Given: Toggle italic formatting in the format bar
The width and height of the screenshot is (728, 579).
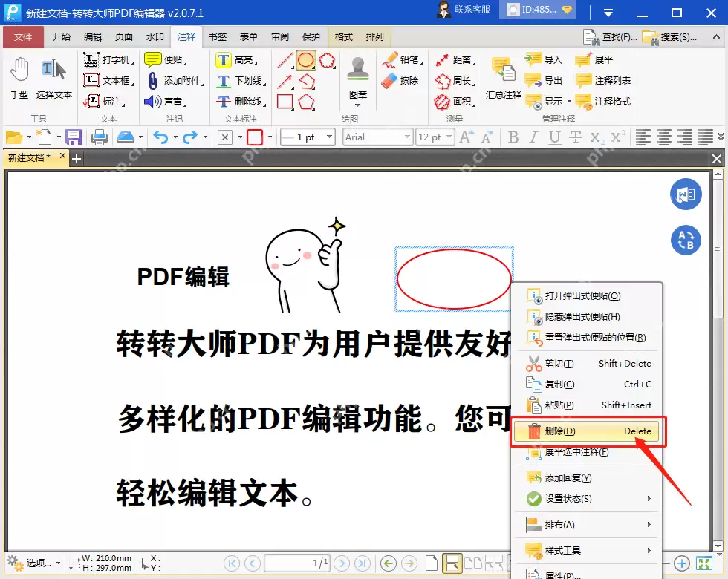Looking at the screenshot, I should click(532, 137).
